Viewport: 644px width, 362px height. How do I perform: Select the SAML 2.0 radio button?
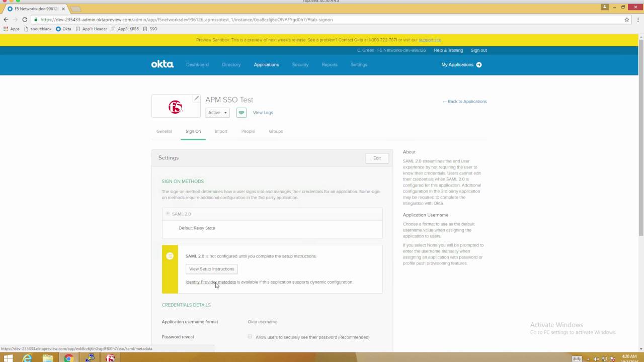[x=168, y=214]
